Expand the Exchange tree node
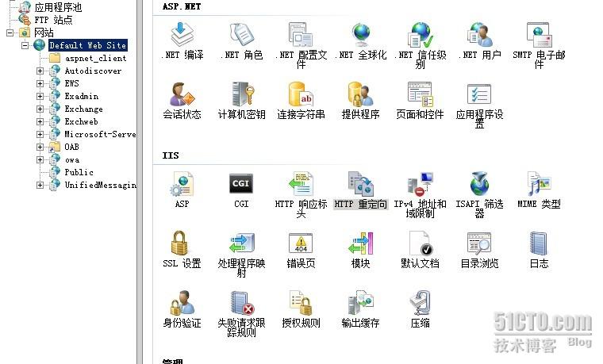 [40, 109]
